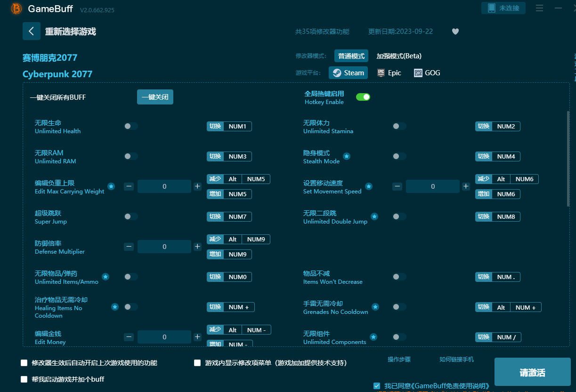This screenshot has width=576, height=392.
Task: Click the NUM7 hotkey for Super Jump
Action: pos(229,216)
